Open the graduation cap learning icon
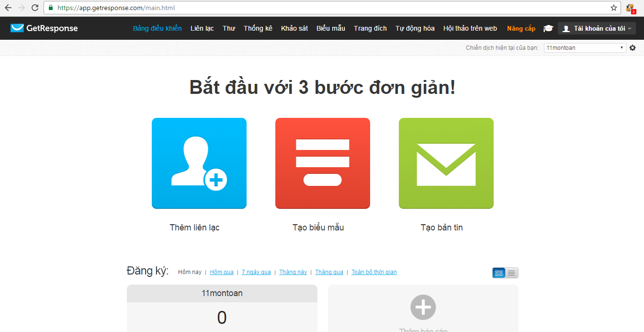 (548, 29)
